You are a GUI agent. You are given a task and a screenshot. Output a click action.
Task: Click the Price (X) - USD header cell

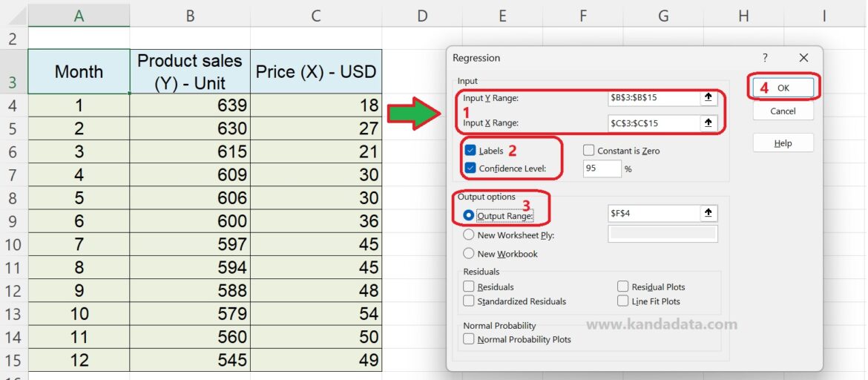[x=315, y=71]
